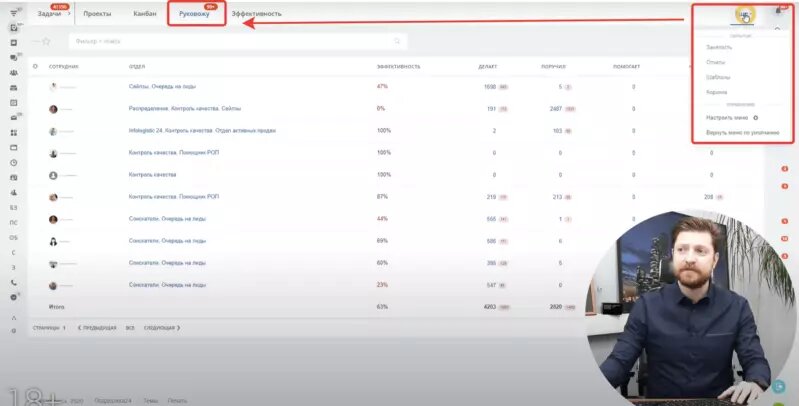Click the table settings icon left of Сотрудник
The width and height of the screenshot is (799, 406).
35,66
